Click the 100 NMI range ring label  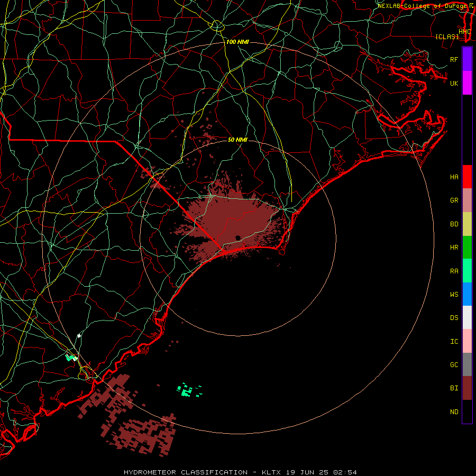pyautogui.click(x=237, y=42)
